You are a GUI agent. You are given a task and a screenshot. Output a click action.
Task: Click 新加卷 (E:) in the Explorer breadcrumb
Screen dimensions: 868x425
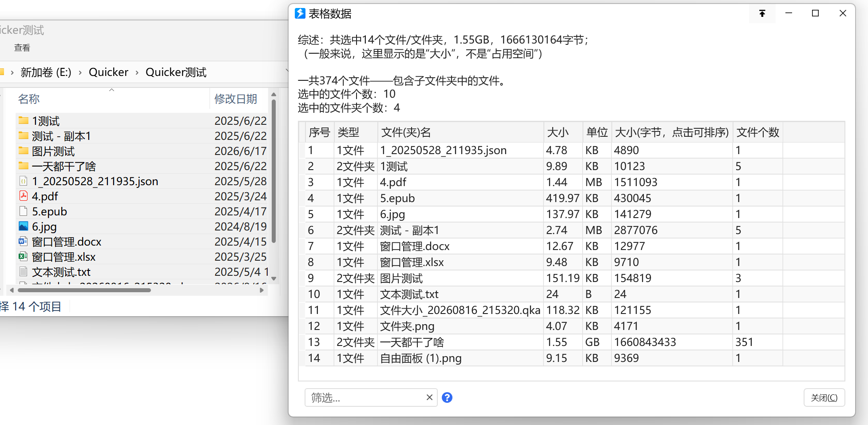click(x=46, y=72)
